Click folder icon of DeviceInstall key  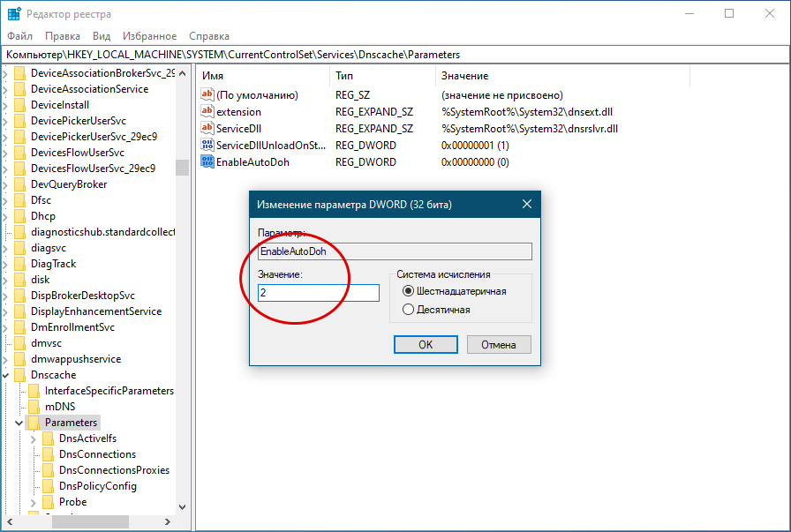point(20,105)
